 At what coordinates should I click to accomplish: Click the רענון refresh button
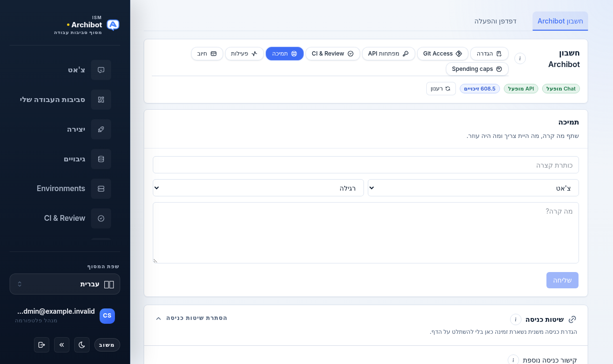pyautogui.click(x=441, y=89)
